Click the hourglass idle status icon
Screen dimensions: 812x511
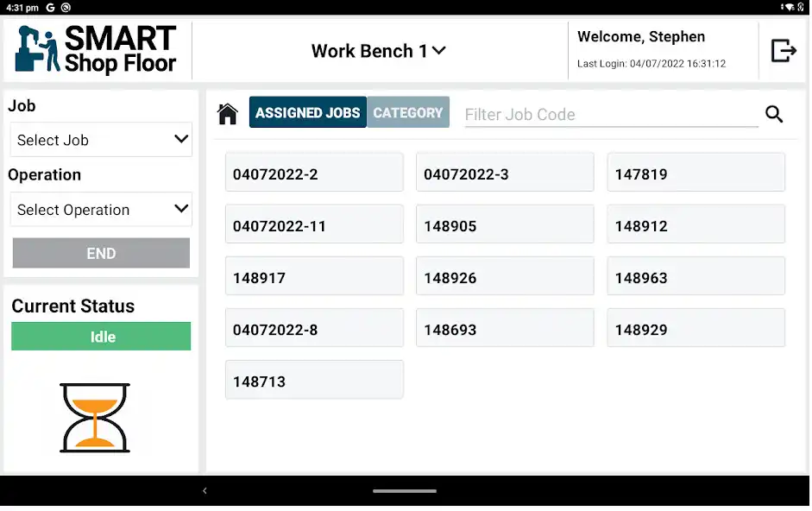(95, 416)
